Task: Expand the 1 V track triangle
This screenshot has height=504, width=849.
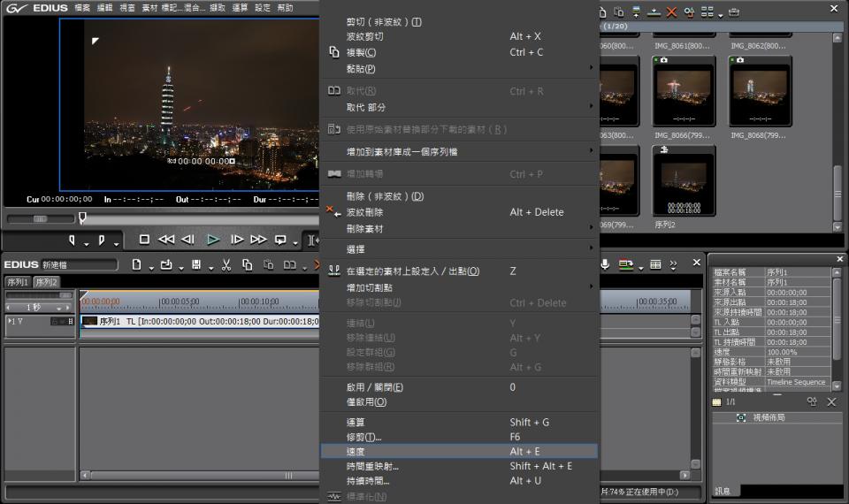Action: [x=11, y=321]
